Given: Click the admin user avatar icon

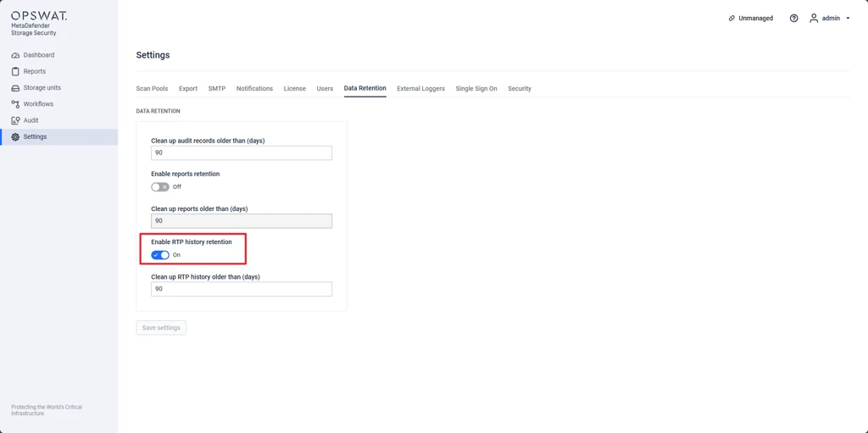Looking at the screenshot, I should 814,19.
